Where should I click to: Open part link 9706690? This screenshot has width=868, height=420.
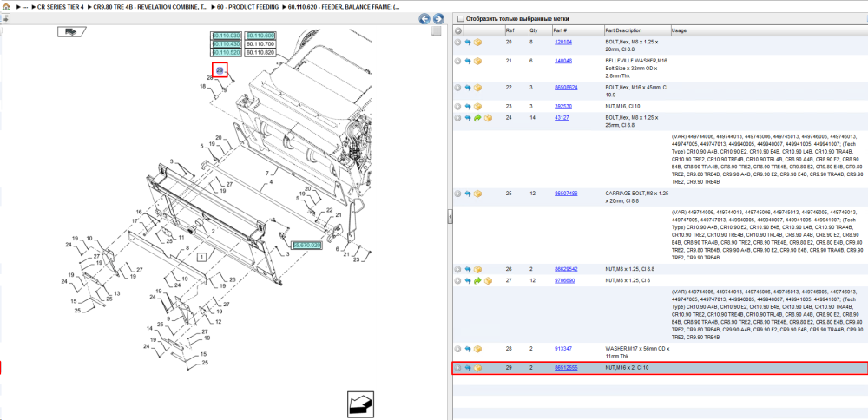(565, 281)
